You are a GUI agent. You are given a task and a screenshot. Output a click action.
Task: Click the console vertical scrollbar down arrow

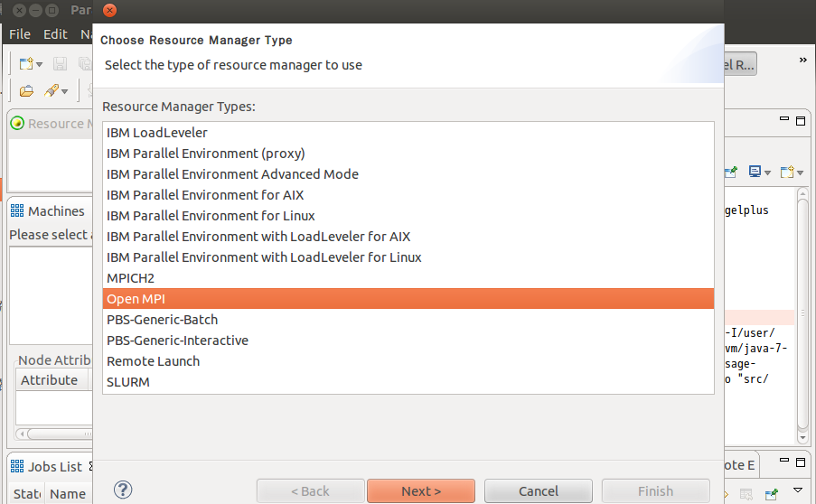point(802,437)
